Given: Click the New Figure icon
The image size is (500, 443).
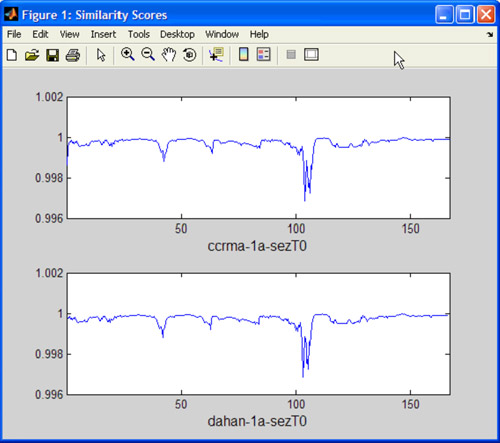Looking at the screenshot, I should 12,55.
